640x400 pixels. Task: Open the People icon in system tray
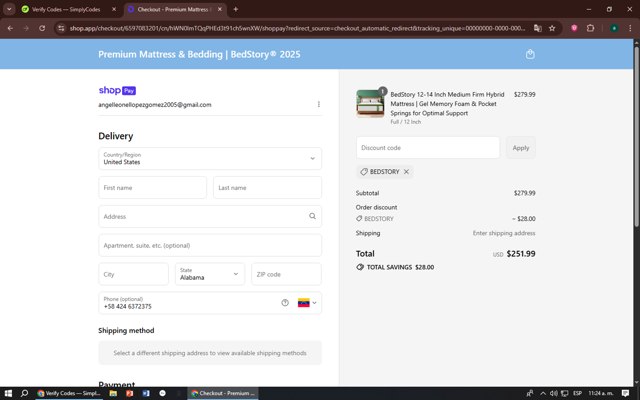tap(530, 393)
